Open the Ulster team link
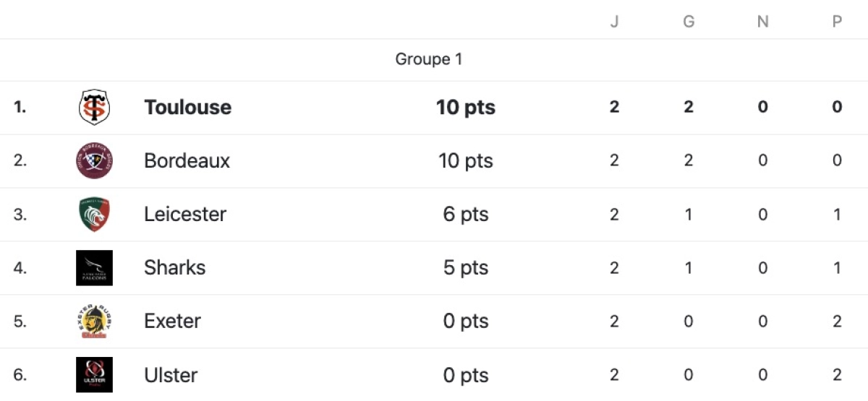Screen dimensions: 868x401 click(x=171, y=375)
